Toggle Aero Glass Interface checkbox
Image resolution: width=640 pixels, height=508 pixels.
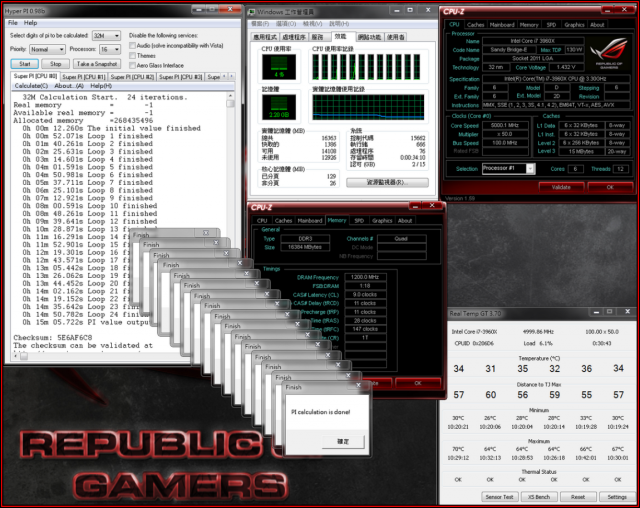pyautogui.click(x=133, y=65)
